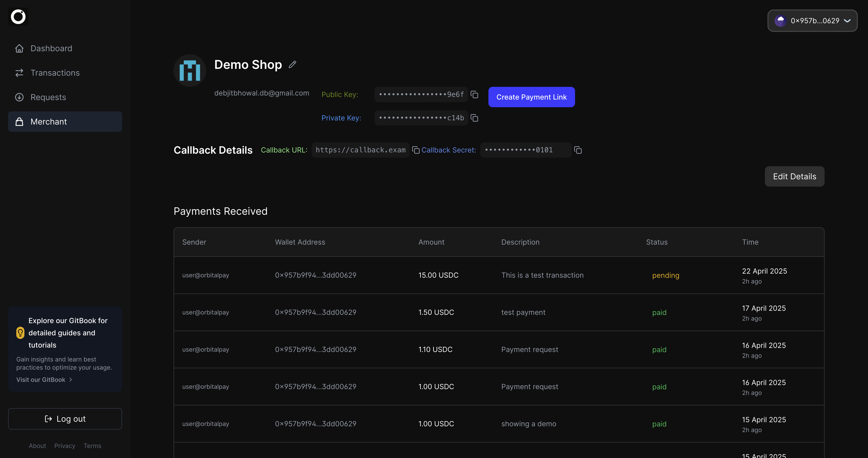
Task: Click the Orbital logo icon
Action: [x=18, y=17]
